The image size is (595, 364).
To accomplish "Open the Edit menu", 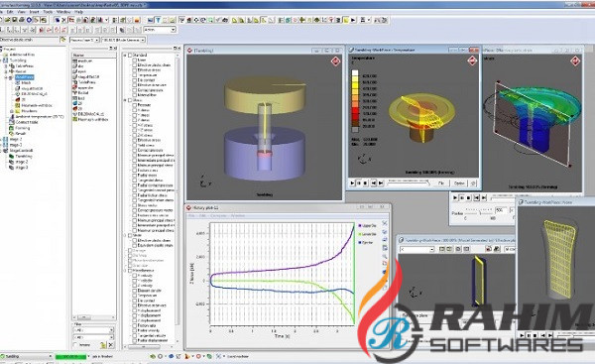I will pos(10,12).
